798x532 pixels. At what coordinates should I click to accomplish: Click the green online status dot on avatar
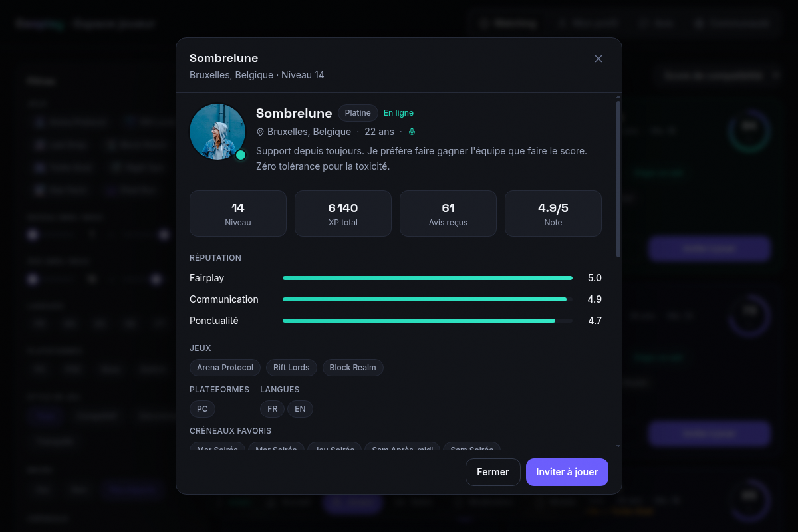[241, 155]
